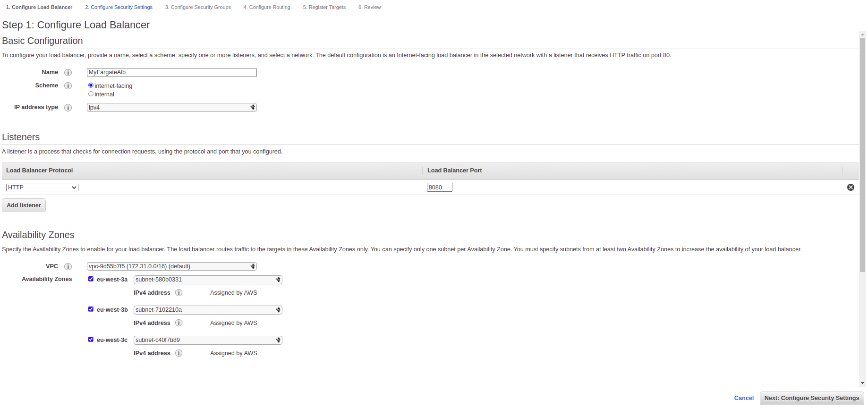Remove the HTTP 8080 listener row
This screenshot has width=868, height=409.
click(x=851, y=187)
